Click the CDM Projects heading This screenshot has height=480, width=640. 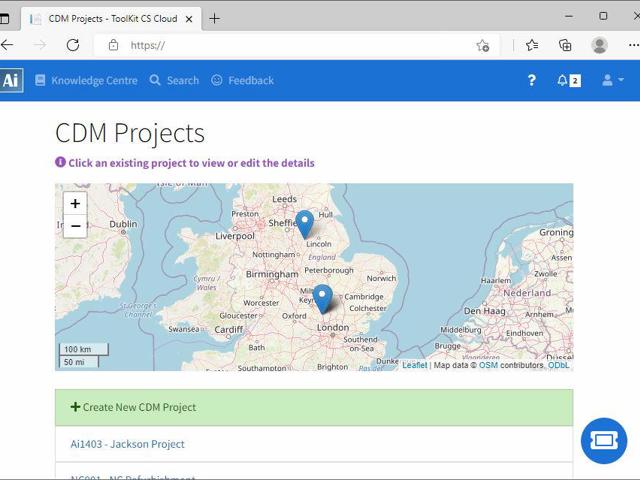[x=130, y=133]
